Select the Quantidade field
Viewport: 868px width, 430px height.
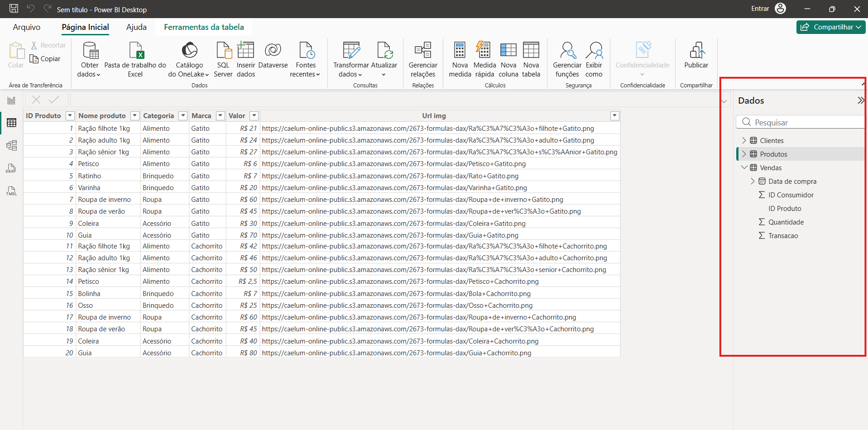[x=786, y=222]
